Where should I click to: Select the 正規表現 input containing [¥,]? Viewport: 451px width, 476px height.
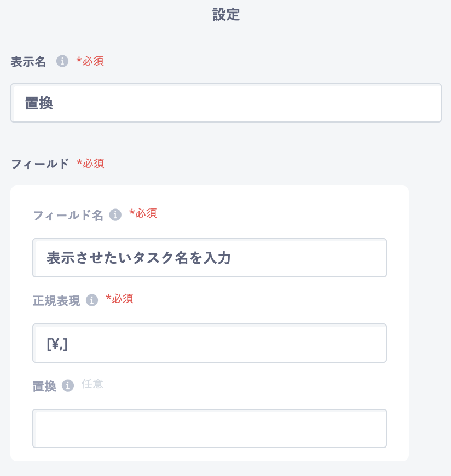[210, 343]
